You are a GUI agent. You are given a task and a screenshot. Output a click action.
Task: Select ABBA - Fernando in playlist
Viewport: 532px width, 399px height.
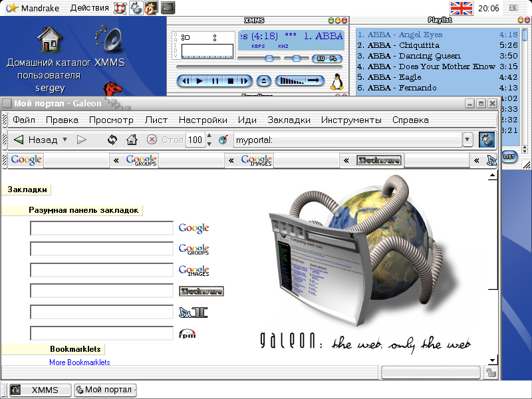[438, 88]
